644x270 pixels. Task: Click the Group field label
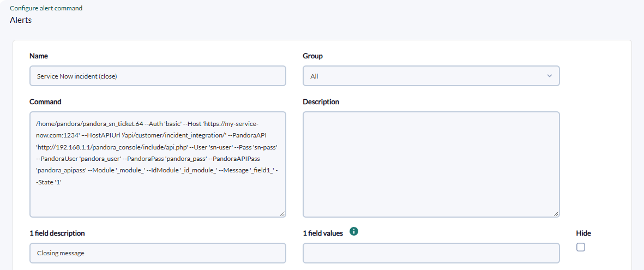(312, 56)
